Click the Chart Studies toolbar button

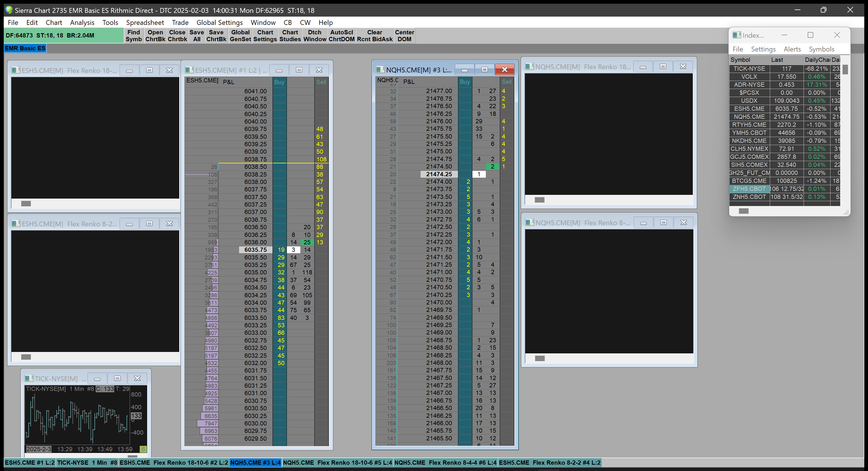pyautogui.click(x=290, y=35)
